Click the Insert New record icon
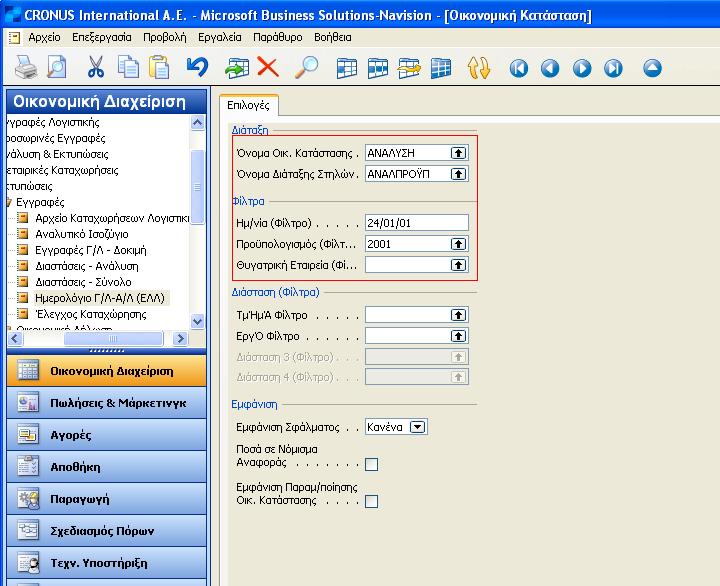The width and height of the screenshot is (720, 586). coord(237,68)
